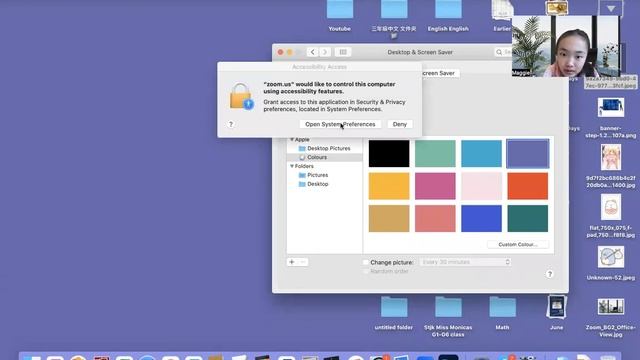Choose the royal blue colour swatch
Viewport: 640px width, 360px height.
point(482,218)
